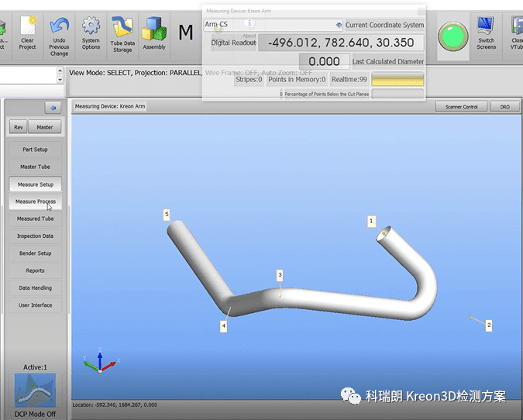Click the blue arrow collapse panel icon
523x420 pixels.
(53, 108)
